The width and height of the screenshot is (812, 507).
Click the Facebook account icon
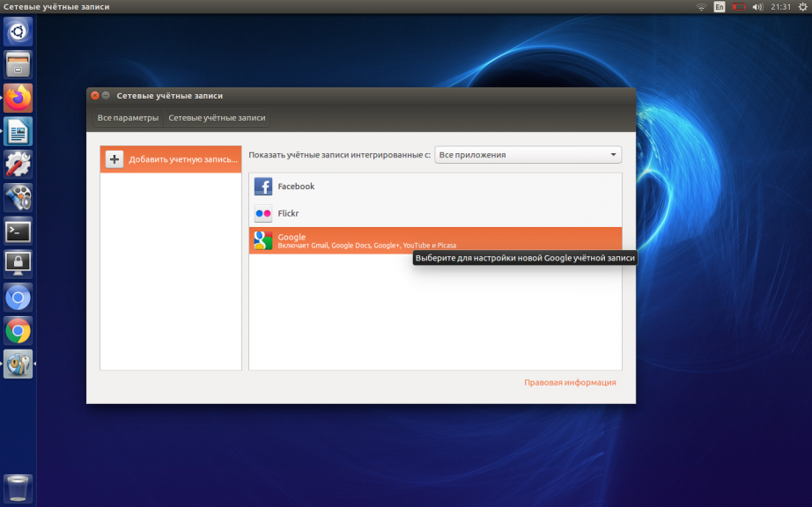click(262, 187)
